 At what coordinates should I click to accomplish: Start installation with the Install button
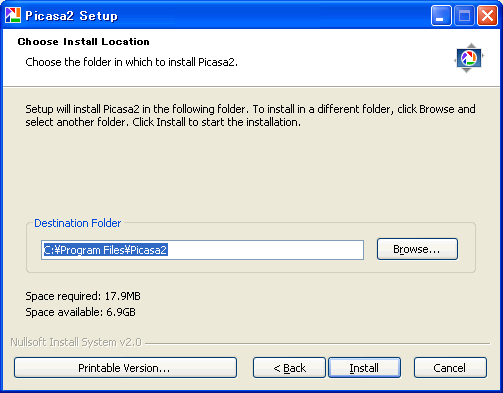tap(364, 368)
